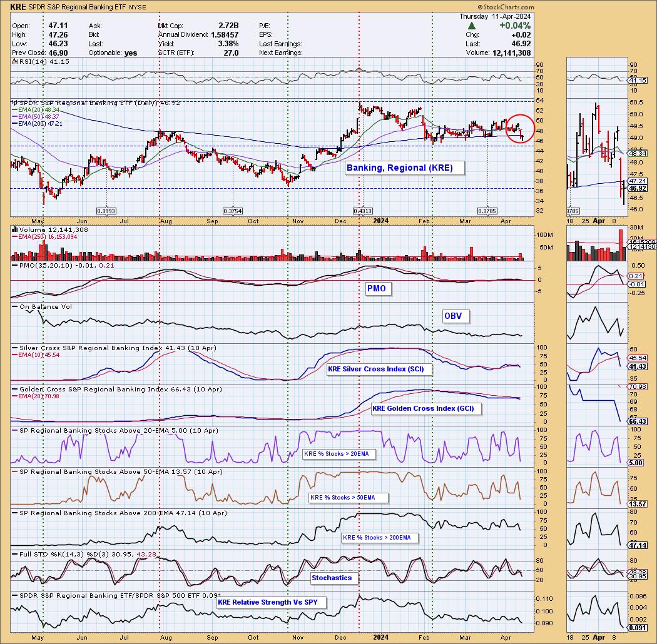Click the RSI(14) 41.15 indicator legend
Screen dimensions: 657x644
[41, 61]
